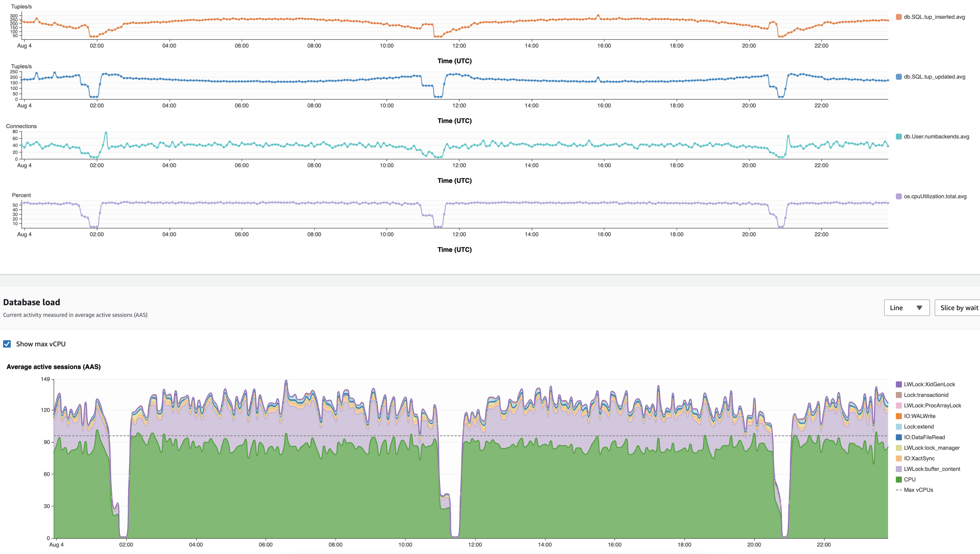Click the os.cpuUtilization.total.avg legend label
The height and width of the screenshot is (554, 980).
pos(935,196)
